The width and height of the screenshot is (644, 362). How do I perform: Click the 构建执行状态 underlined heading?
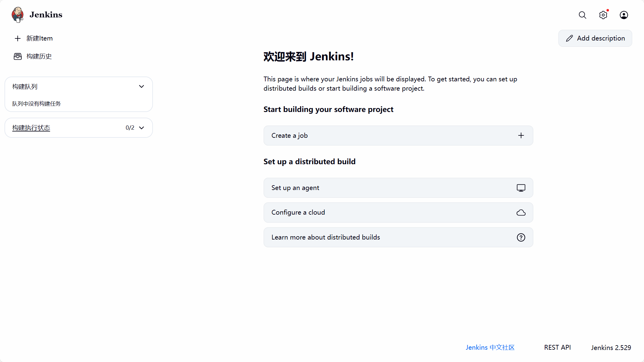31,128
